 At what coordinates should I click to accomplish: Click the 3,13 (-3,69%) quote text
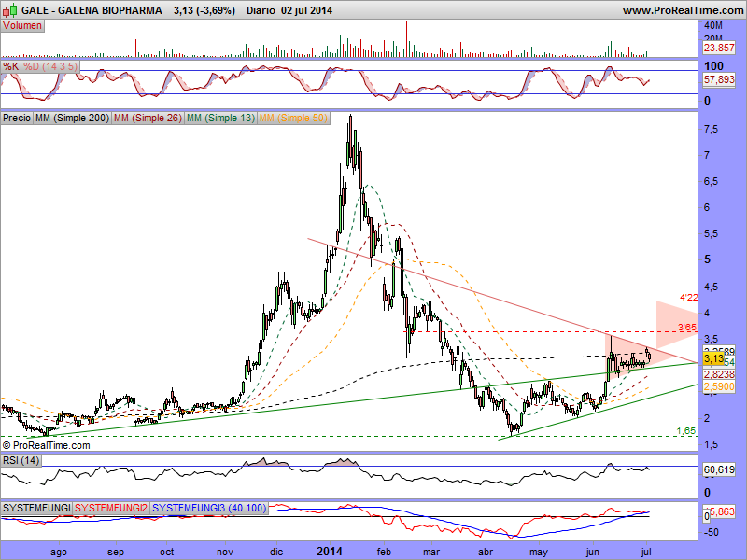pos(204,10)
